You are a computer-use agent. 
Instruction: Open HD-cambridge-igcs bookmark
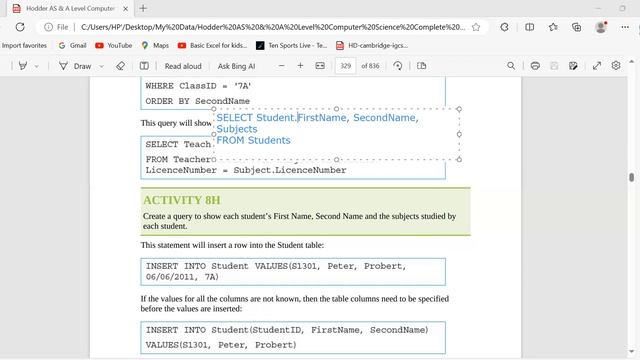(x=372, y=45)
